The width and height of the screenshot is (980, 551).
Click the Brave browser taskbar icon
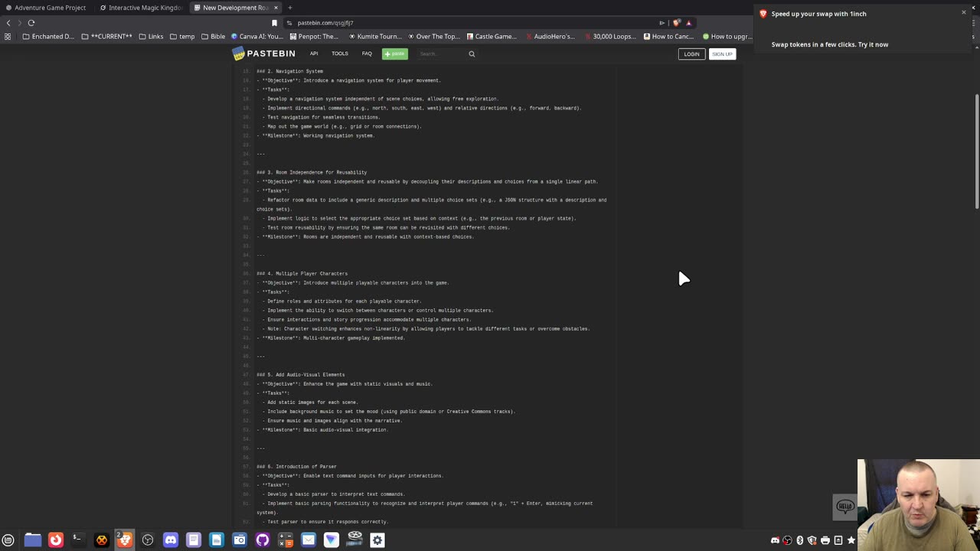[124, 540]
